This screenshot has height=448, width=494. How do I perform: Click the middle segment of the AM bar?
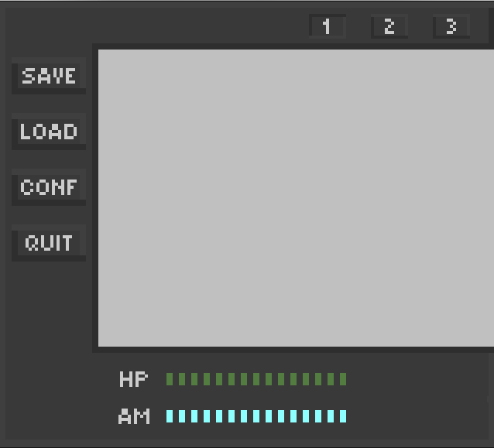point(256,416)
